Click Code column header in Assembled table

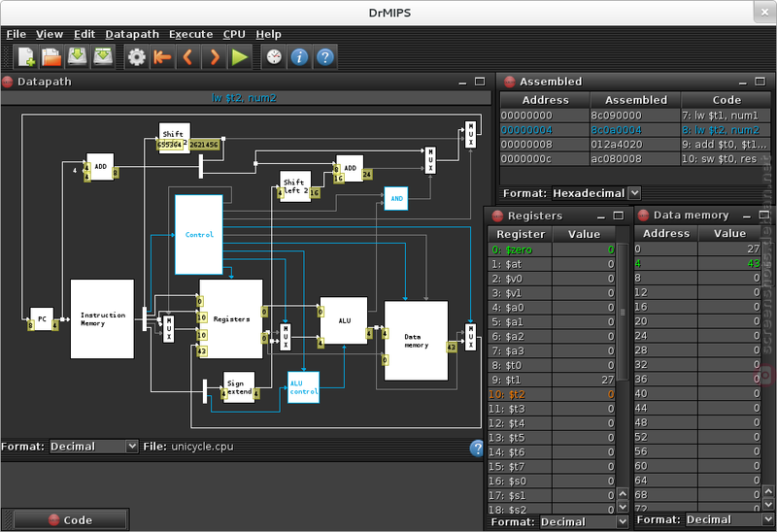coord(726,100)
